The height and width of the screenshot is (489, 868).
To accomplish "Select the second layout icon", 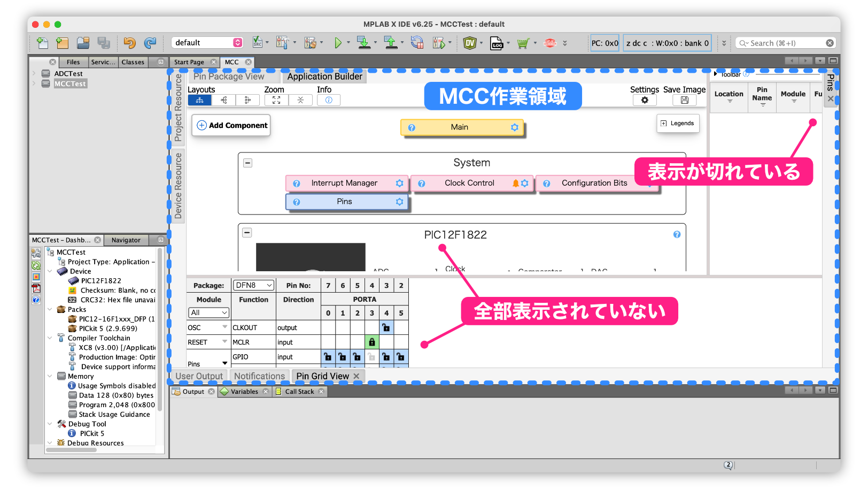I will click(224, 100).
